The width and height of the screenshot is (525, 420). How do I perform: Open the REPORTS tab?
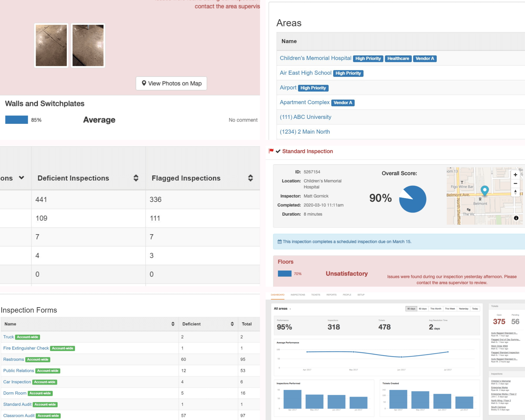[x=331, y=295]
